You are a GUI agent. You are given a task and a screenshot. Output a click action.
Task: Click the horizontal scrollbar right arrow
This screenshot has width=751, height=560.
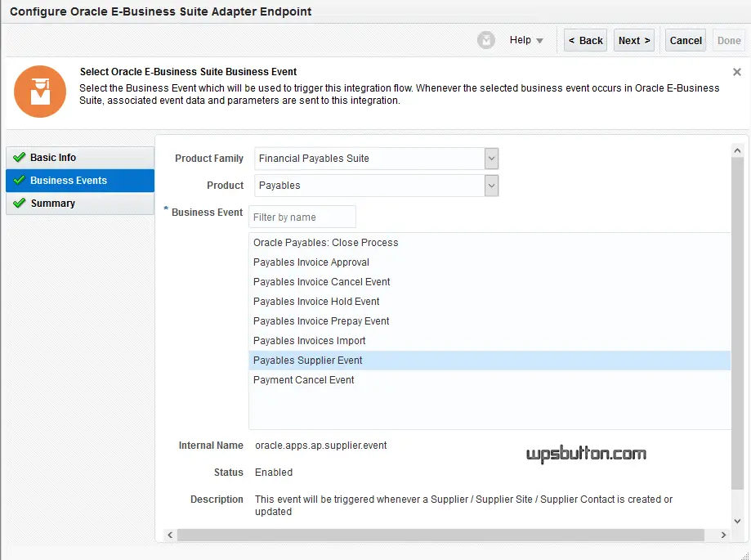pos(723,535)
